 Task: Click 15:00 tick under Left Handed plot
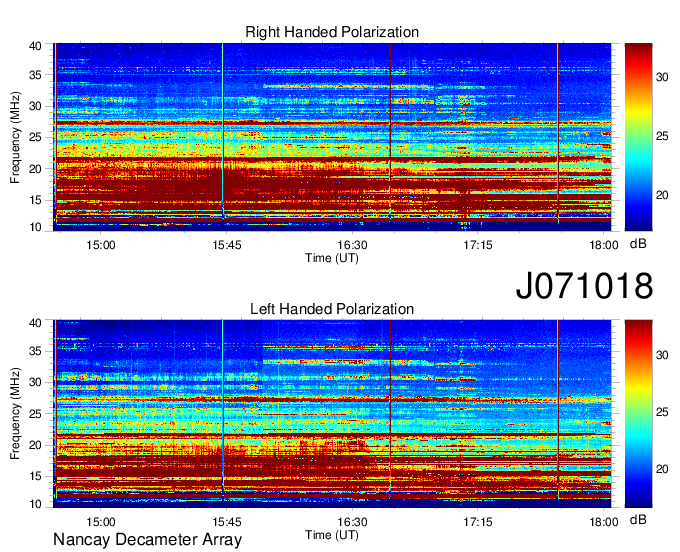point(101,522)
